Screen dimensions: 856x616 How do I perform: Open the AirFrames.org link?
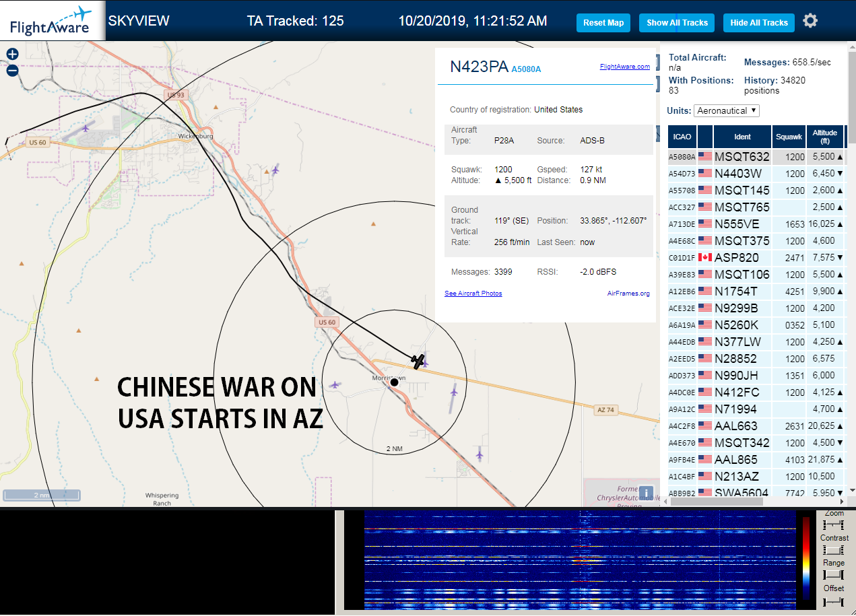628,293
